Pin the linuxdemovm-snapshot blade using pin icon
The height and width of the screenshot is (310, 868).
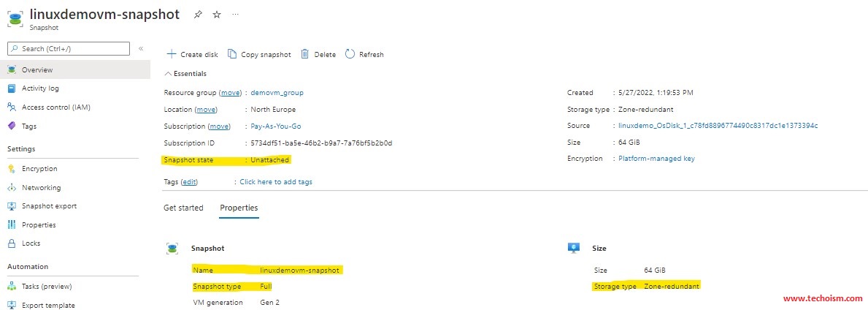[198, 15]
